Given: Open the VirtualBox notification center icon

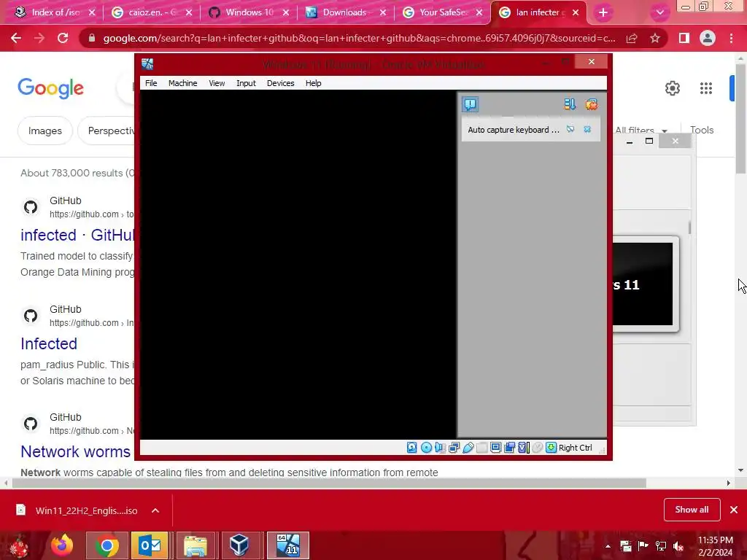Looking at the screenshot, I should [x=470, y=104].
